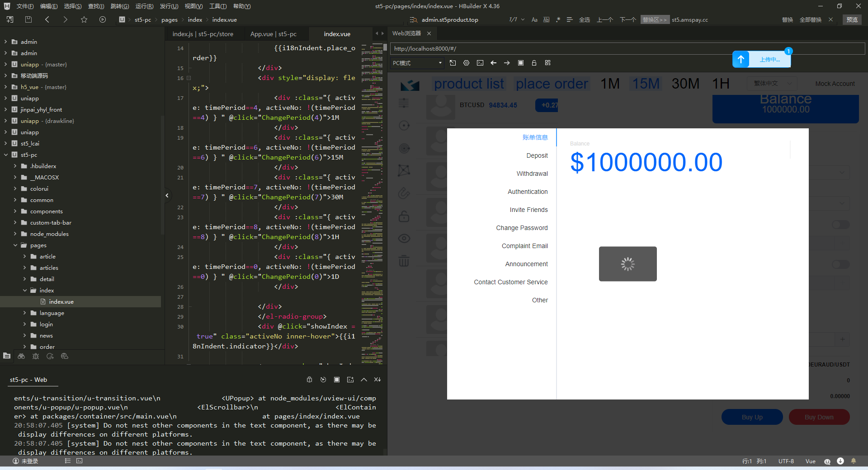Click the bookmark star icon

coord(84,19)
